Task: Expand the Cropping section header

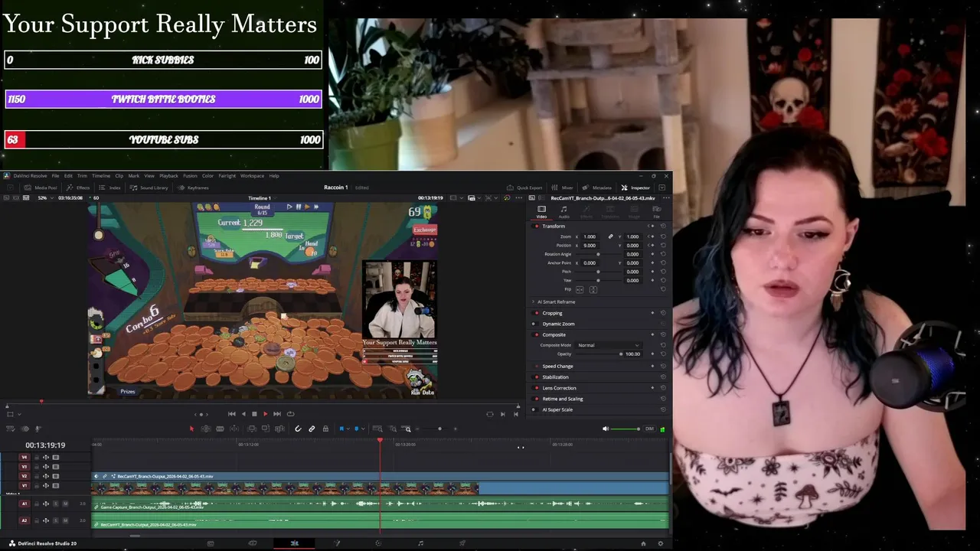Action: [x=552, y=313]
